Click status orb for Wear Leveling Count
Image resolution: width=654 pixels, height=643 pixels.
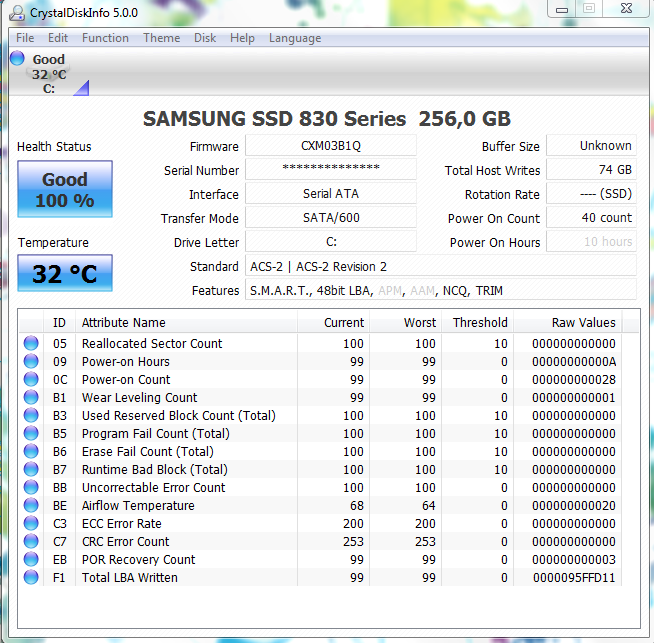[31, 397]
